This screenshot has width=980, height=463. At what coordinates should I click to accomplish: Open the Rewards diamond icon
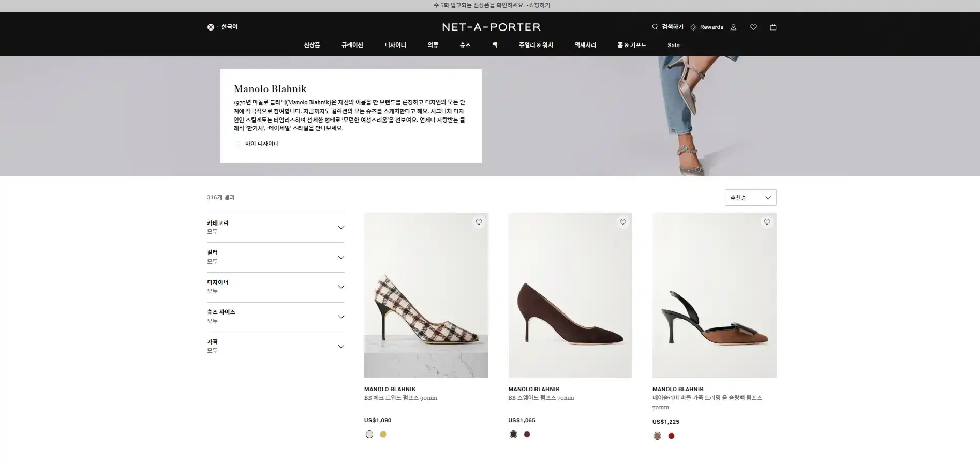tap(693, 27)
